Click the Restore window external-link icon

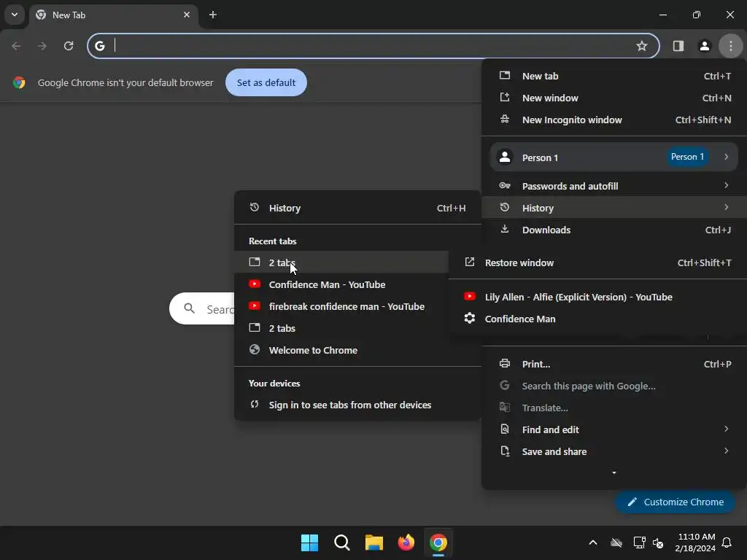click(470, 262)
